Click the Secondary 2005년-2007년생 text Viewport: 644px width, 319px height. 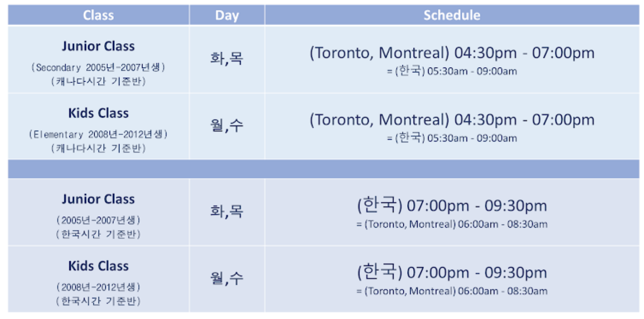point(98,68)
